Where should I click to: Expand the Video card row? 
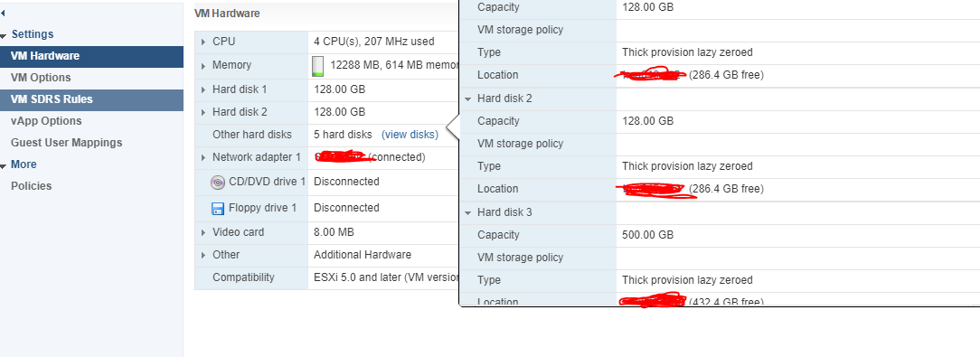pos(203,232)
